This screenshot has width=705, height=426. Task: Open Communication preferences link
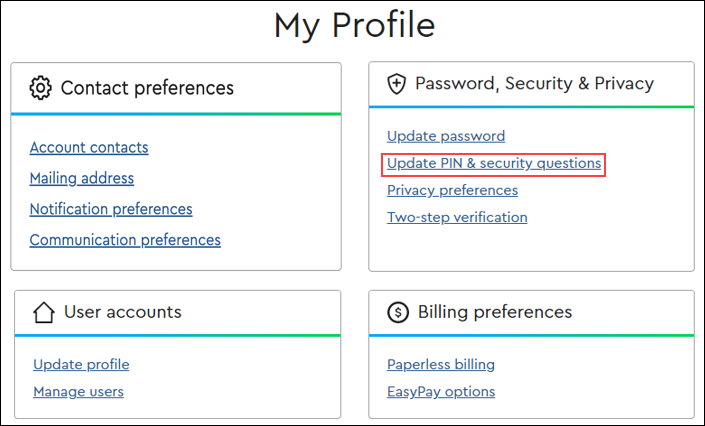[125, 240]
